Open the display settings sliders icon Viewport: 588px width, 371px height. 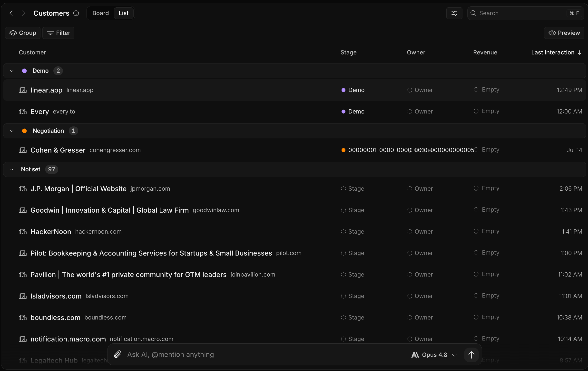click(x=454, y=13)
